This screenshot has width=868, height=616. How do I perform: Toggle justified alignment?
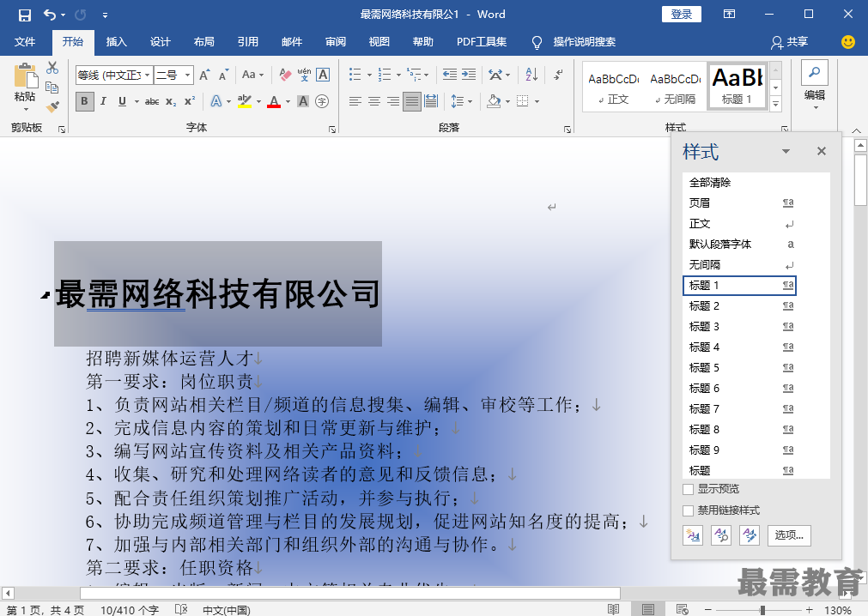tap(412, 101)
